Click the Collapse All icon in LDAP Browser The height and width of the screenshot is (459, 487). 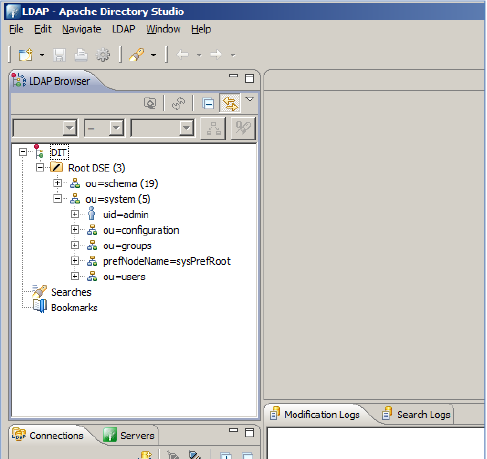208,103
